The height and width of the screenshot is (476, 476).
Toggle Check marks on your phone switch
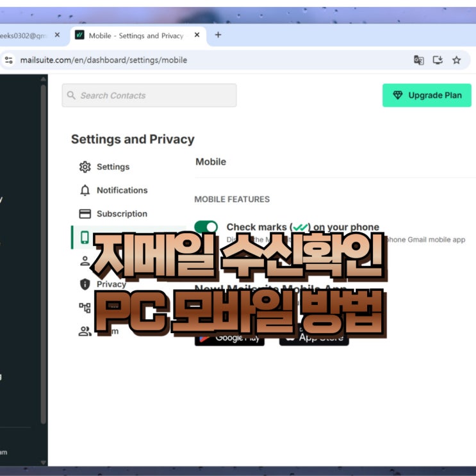206,227
